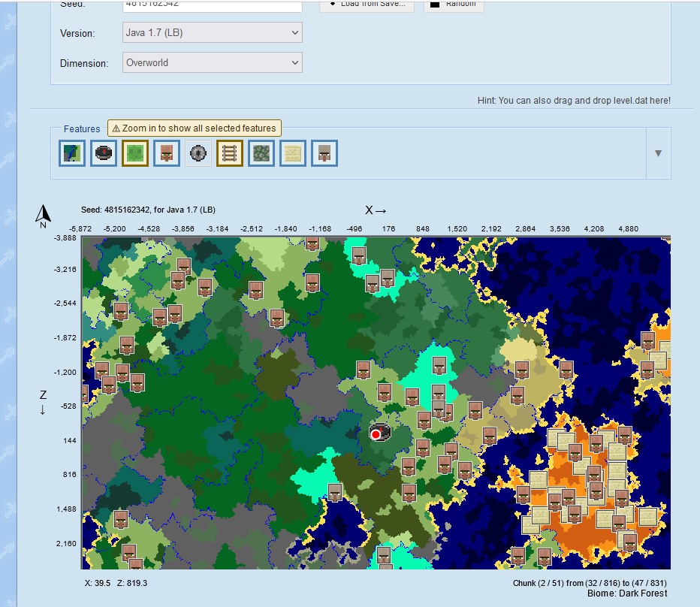Toggle the Witch Hut feature icon
The image size is (700, 607).
click(x=324, y=153)
